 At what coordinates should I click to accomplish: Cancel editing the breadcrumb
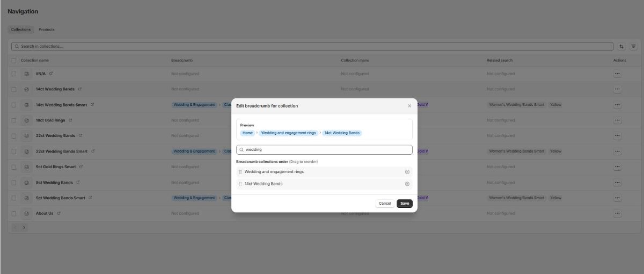coord(385,204)
